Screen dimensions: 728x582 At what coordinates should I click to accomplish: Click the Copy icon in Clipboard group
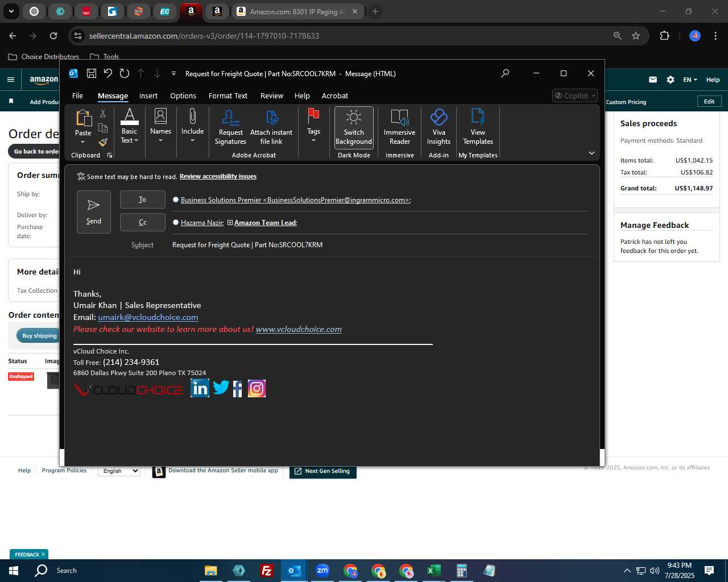coord(103,128)
